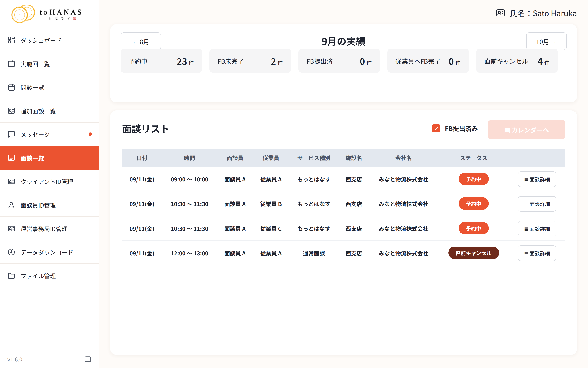Click the 追加面談一覧 ID card icon
Screen dimensions: 588x368
11,111
